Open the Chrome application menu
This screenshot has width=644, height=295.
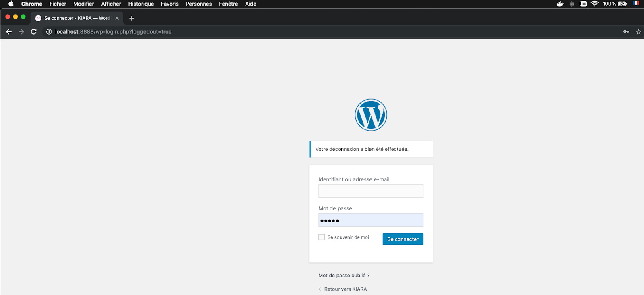pos(32,4)
